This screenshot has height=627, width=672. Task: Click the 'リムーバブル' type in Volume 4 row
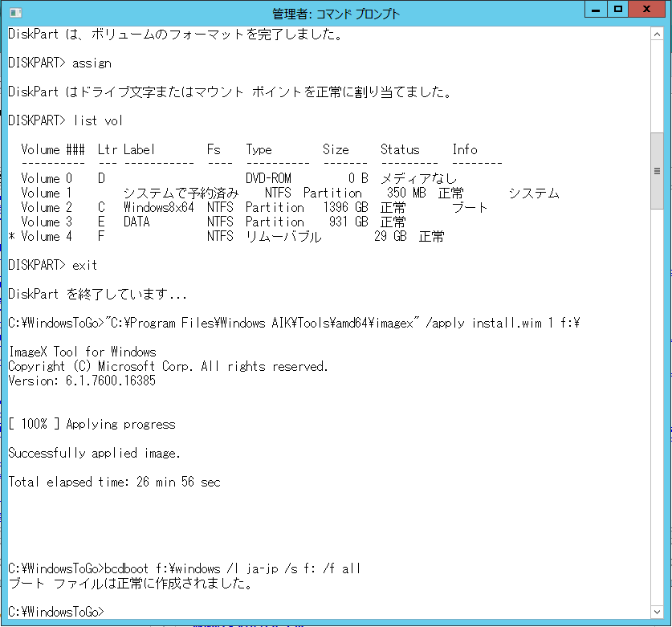tap(283, 237)
